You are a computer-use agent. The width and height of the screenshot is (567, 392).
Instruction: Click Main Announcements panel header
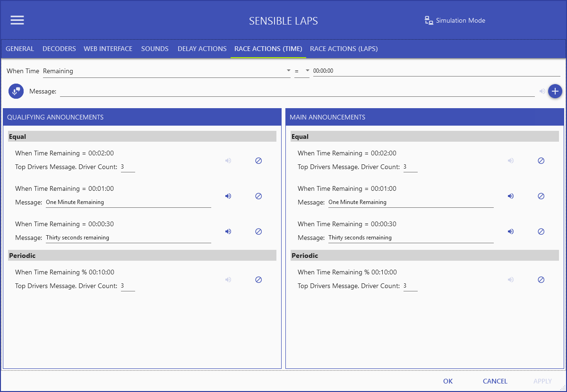pyautogui.click(x=425, y=117)
